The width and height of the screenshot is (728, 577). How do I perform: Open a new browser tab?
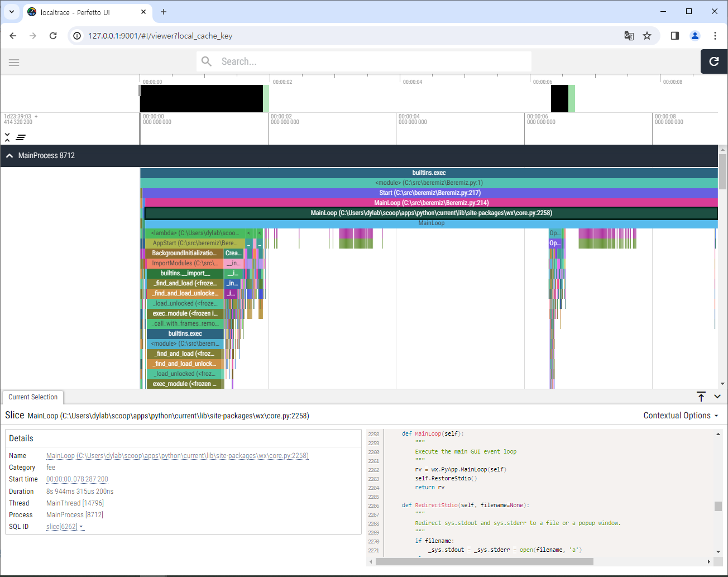tap(164, 12)
